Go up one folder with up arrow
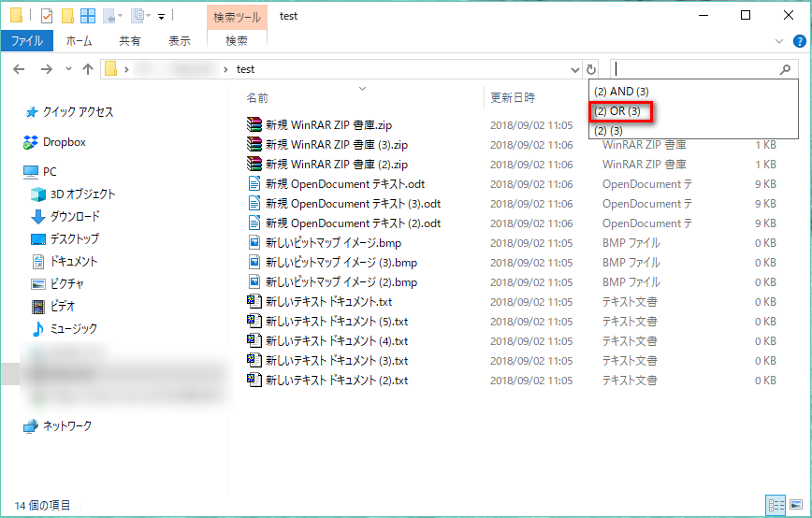The image size is (812, 518). [88, 69]
